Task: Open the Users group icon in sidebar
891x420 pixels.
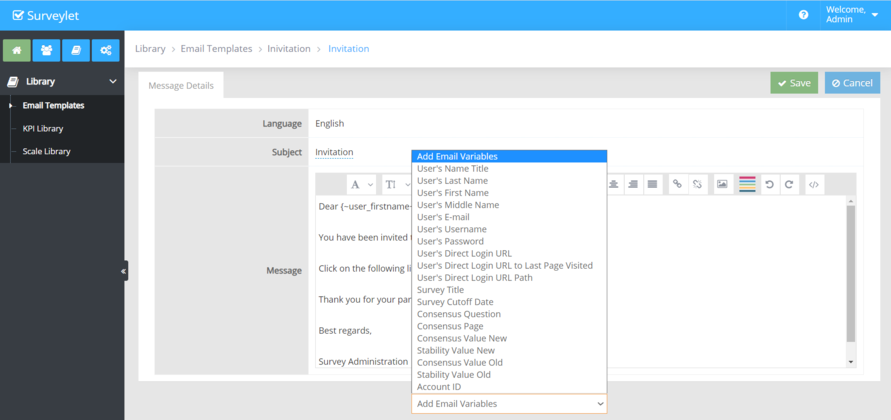Action: pos(46,50)
